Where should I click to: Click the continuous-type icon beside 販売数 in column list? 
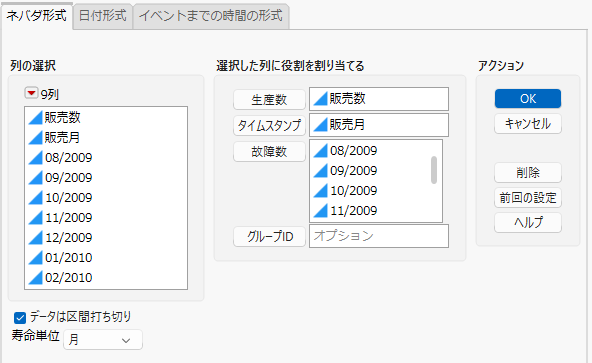pos(35,117)
